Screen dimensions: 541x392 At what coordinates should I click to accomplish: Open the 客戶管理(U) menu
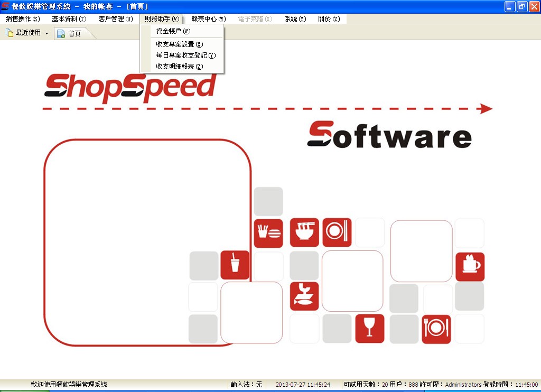coord(116,19)
